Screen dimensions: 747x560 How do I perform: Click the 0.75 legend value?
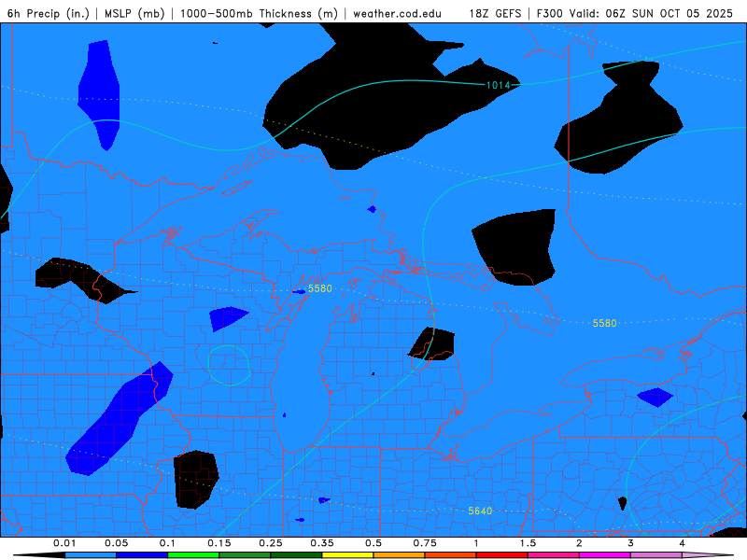[425, 543]
